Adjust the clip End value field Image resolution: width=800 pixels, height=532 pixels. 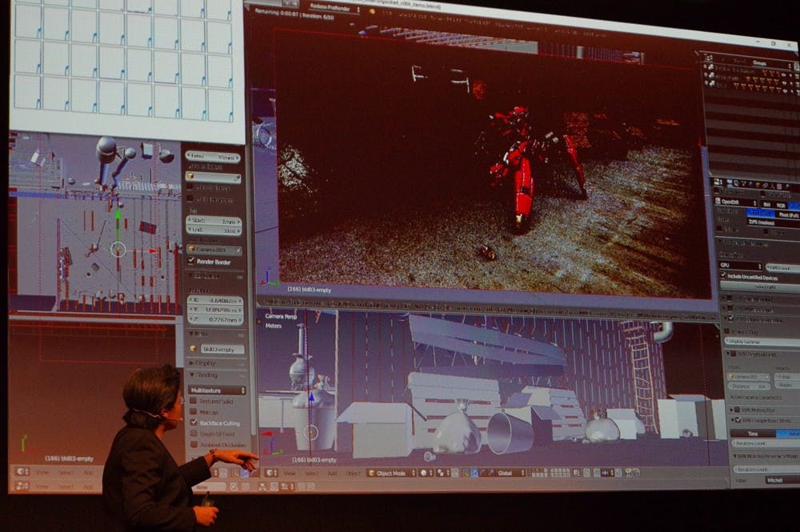(214, 230)
